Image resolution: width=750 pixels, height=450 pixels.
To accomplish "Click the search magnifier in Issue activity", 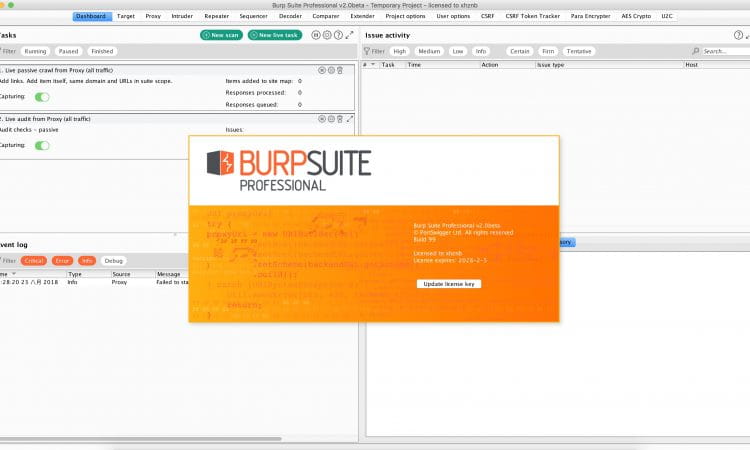I will [x=696, y=51].
